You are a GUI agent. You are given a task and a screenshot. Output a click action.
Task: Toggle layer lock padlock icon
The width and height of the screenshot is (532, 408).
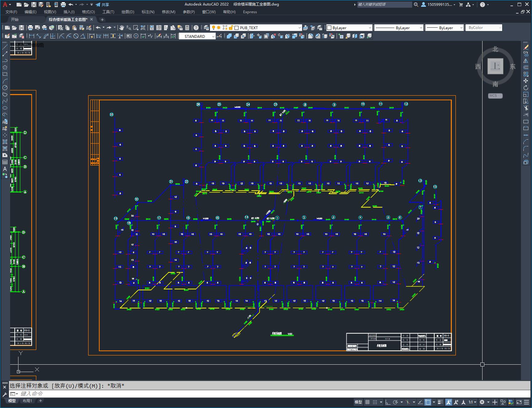tap(231, 28)
